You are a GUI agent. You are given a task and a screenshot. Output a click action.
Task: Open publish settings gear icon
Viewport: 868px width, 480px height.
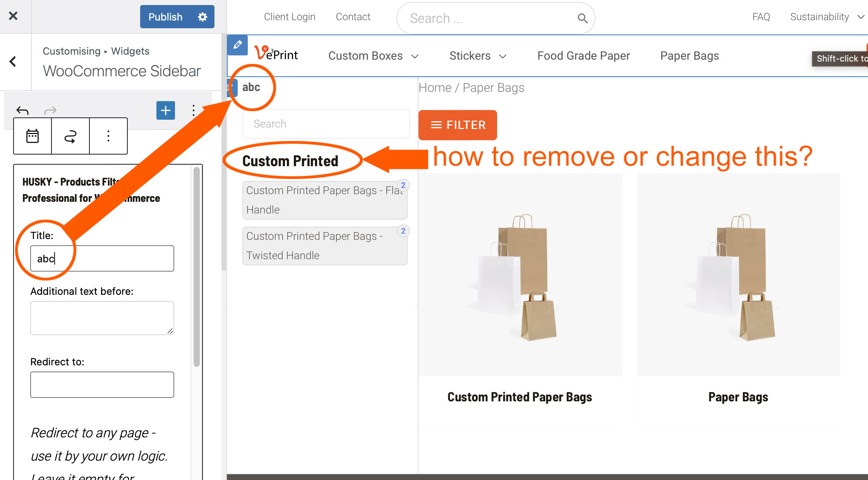click(x=202, y=17)
